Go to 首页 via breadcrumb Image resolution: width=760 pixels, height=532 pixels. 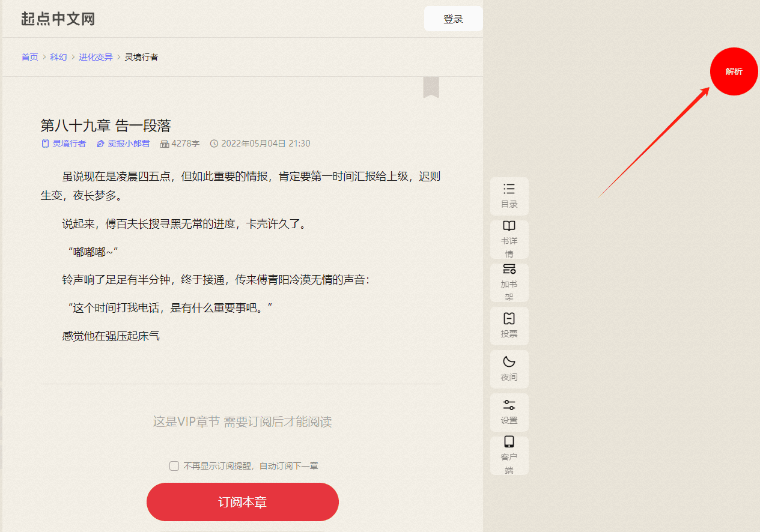pos(29,57)
